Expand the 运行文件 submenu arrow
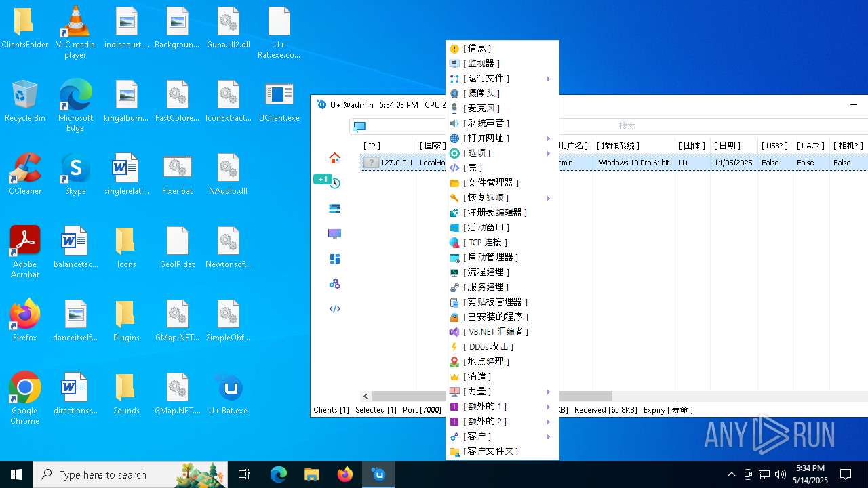The height and width of the screenshot is (488, 868). coord(548,79)
